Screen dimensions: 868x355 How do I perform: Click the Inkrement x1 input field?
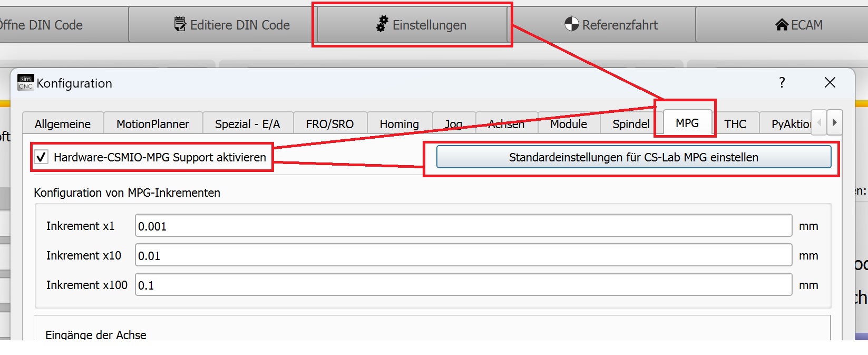tap(463, 226)
